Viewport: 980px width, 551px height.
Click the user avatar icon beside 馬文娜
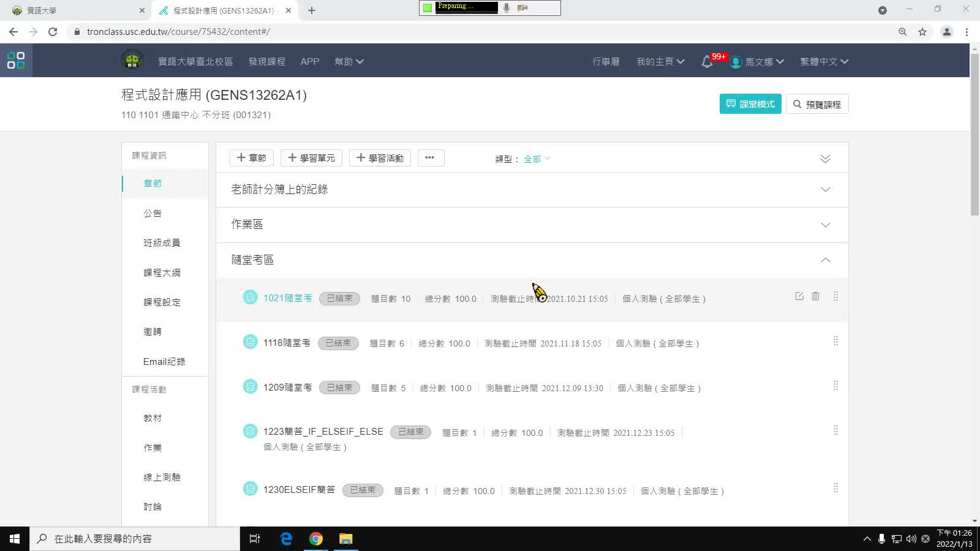[x=736, y=62]
